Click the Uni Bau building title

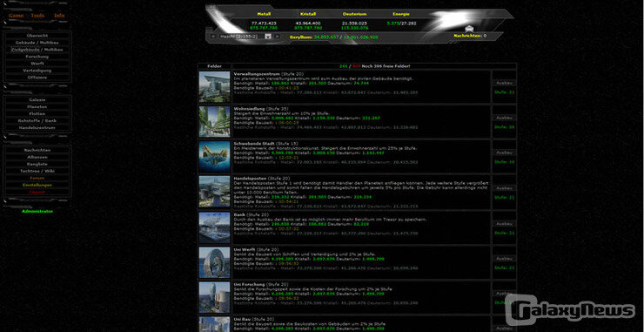[x=242, y=319]
